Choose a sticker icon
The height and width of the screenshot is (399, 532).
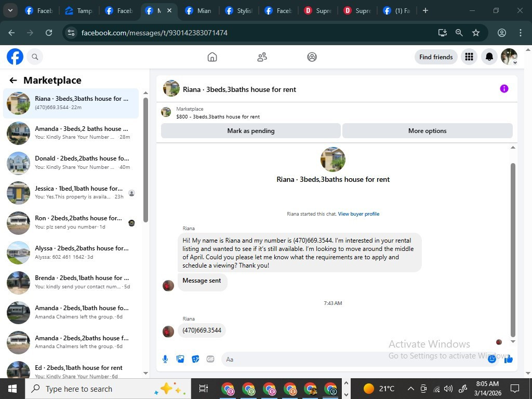tap(195, 359)
